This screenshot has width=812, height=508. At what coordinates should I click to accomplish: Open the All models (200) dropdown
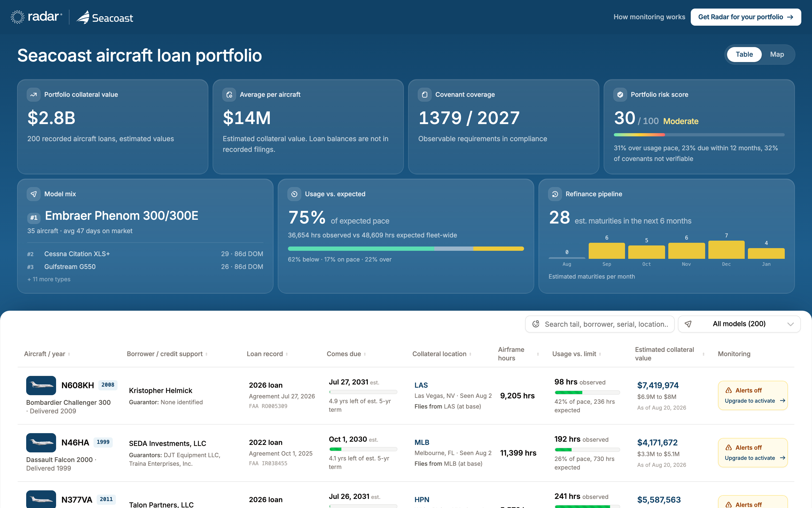point(739,324)
